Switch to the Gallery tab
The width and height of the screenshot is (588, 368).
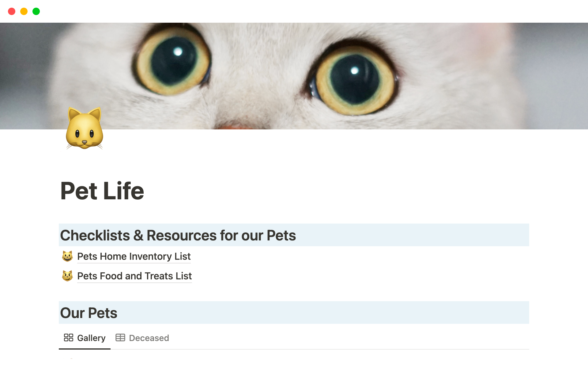(91, 338)
